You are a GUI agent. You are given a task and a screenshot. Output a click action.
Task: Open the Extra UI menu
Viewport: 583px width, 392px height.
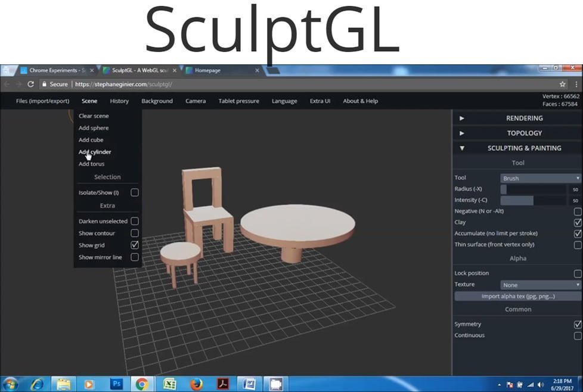(x=320, y=101)
